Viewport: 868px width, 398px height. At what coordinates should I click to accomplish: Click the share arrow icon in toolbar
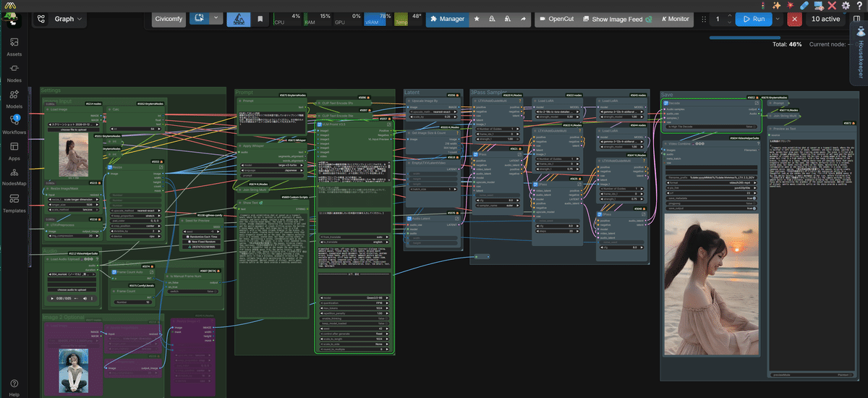click(522, 20)
